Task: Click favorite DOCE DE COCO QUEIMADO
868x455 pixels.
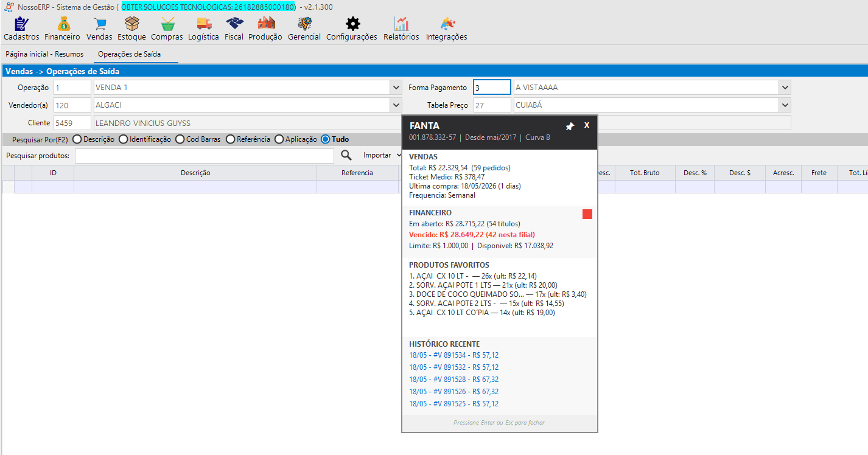Action: tap(497, 294)
